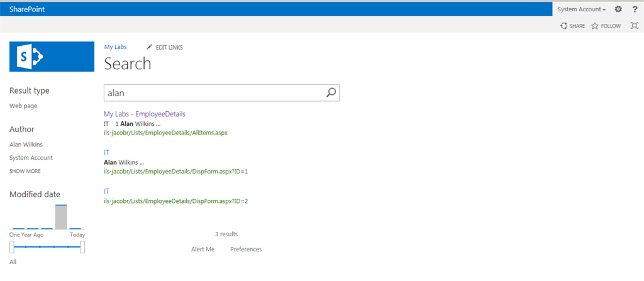
Task: Click the blue date slider track
Action: click(47, 247)
